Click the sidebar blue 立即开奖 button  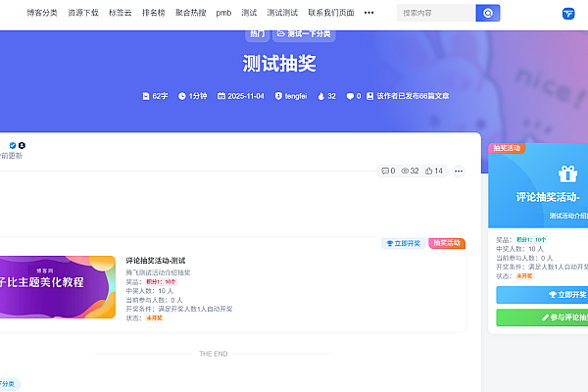click(542, 295)
